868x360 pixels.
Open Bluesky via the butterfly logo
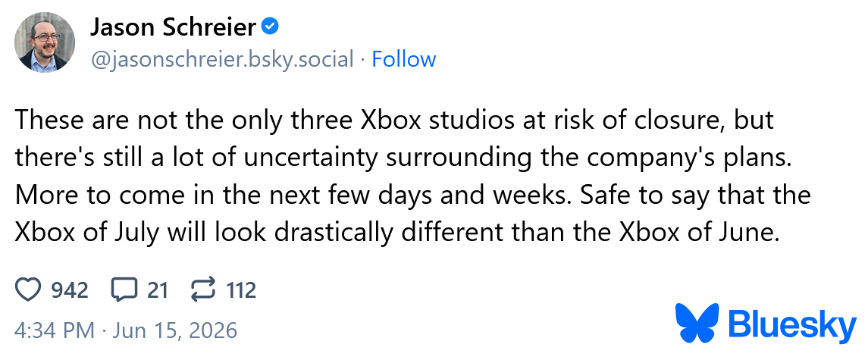pos(697,323)
